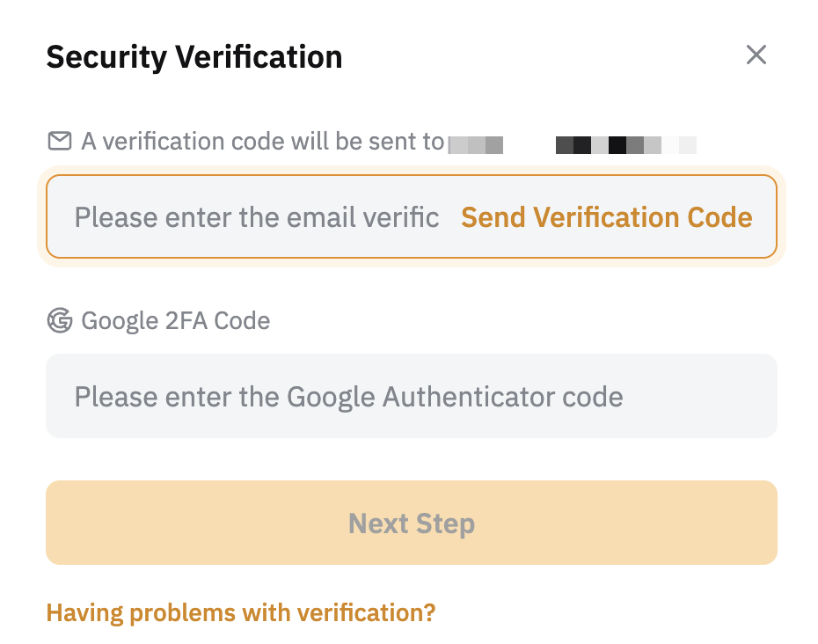Focus the email verification code field
818x644 pixels.
pos(255,217)
